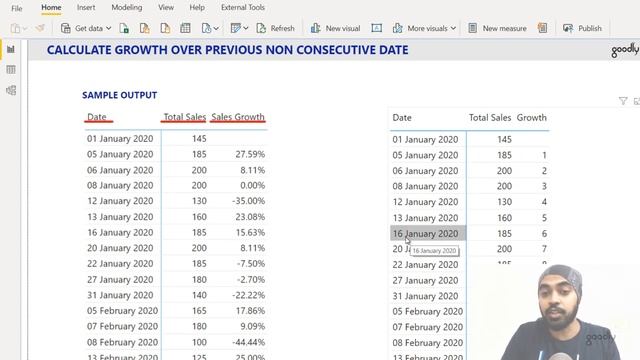This screenshot has height=360, width=640.
Task: Open the Help tab
Action: tap(197, 7)
